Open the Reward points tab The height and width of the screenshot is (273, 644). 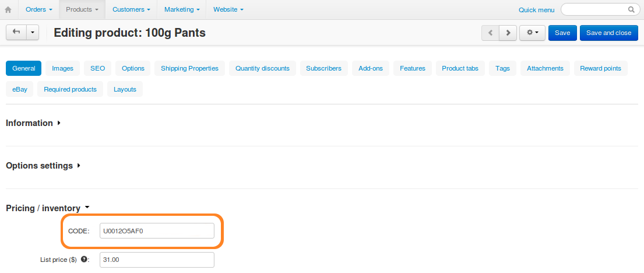pyautogui.click(x=600, y=68)
